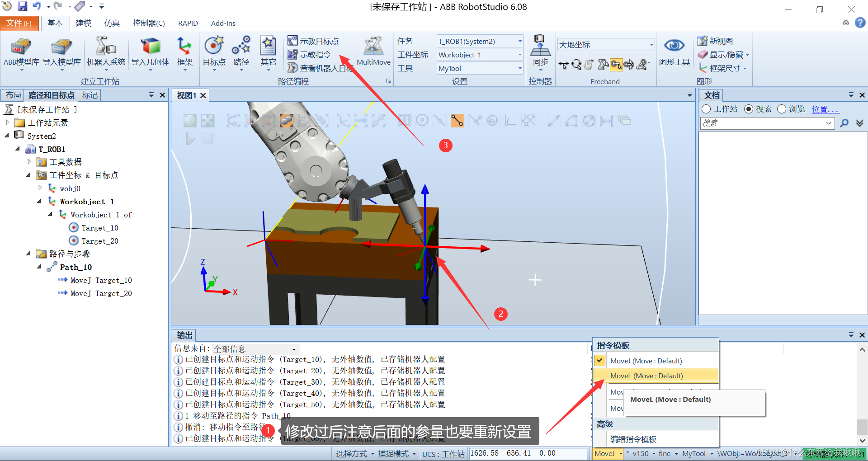Toggle the snap end mode icon
The width and height of the screenshot is (868, 461).
pos(457,120)
